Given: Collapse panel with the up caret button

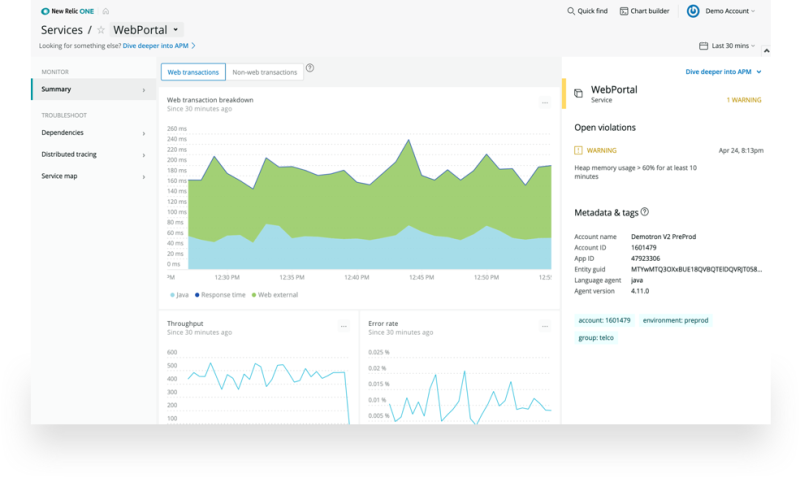Looking at the screenshot, I should (x=766, y=51).
